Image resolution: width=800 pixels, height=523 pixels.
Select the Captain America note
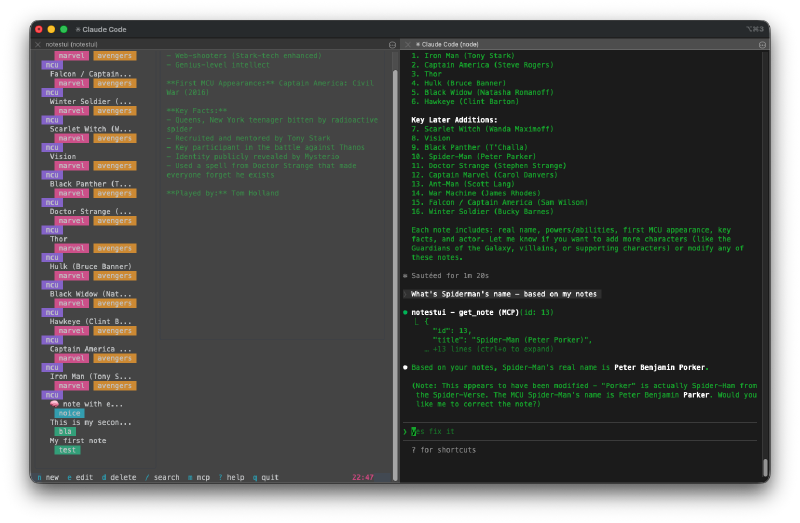(90, 350)
